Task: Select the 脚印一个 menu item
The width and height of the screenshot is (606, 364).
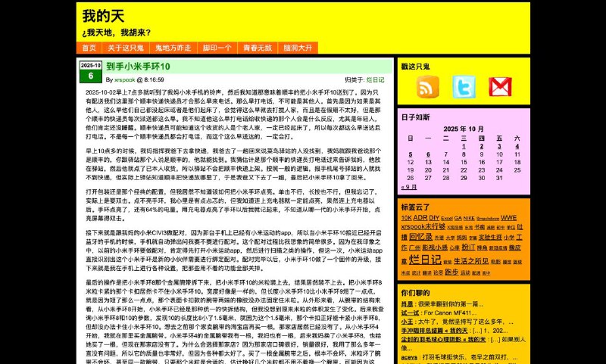Action: click(x=217, y=48)
